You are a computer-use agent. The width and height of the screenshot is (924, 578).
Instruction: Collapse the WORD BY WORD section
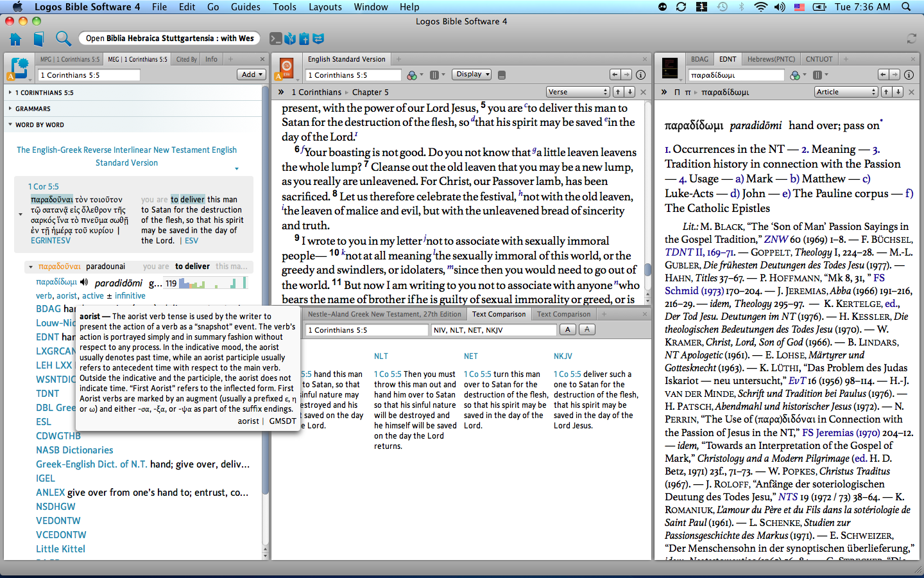[10, 125]
